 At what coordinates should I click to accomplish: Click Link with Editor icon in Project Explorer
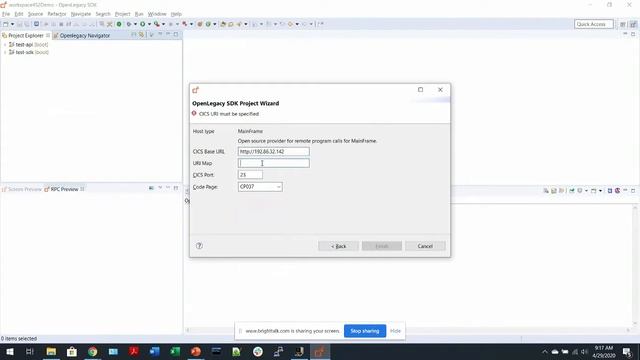pyautogui.click(x=141, y=35)
